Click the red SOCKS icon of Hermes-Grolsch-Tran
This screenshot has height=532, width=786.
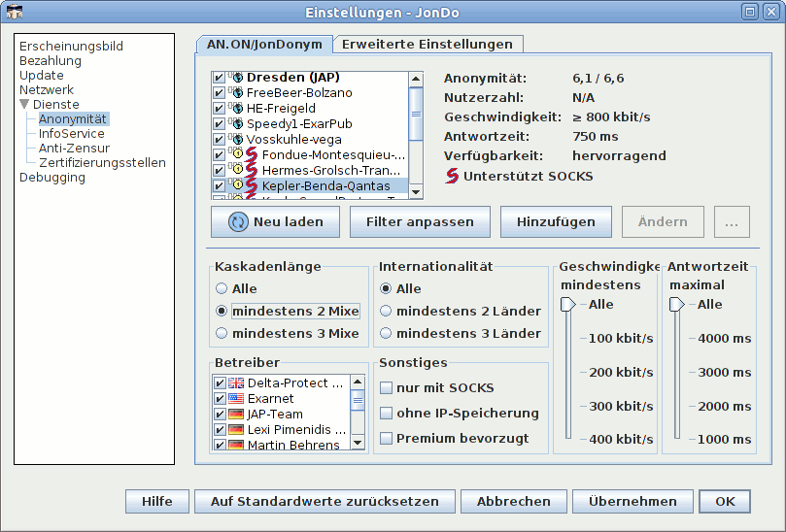point(252,170)
